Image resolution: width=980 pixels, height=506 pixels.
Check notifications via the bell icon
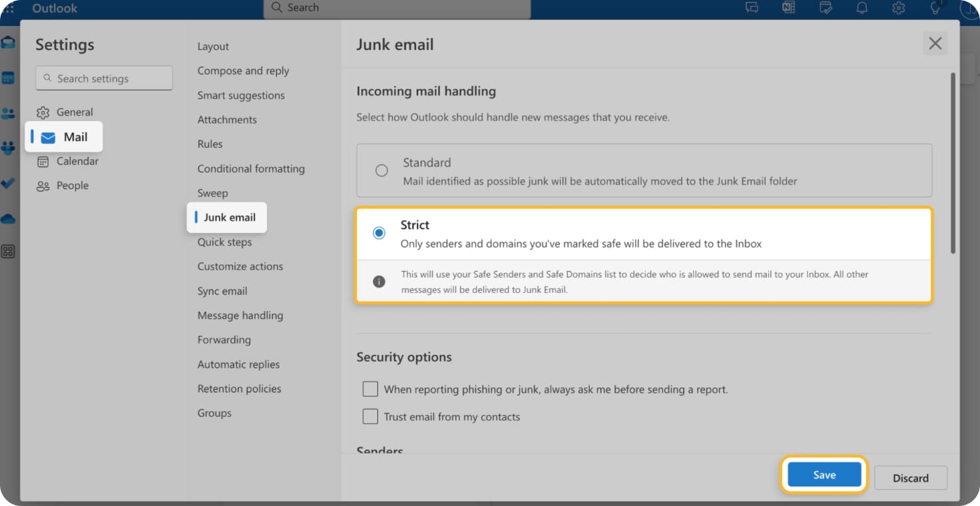[x=861, y=7]
